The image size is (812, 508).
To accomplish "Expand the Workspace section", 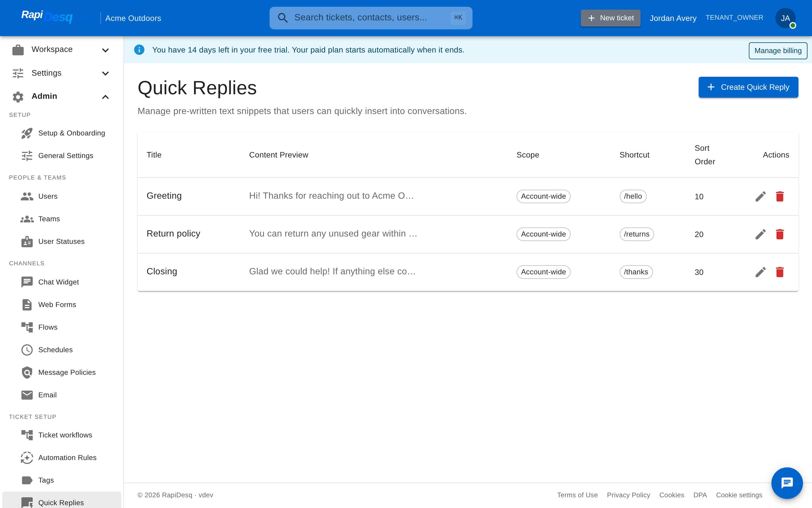I will [x=62, y=50].
